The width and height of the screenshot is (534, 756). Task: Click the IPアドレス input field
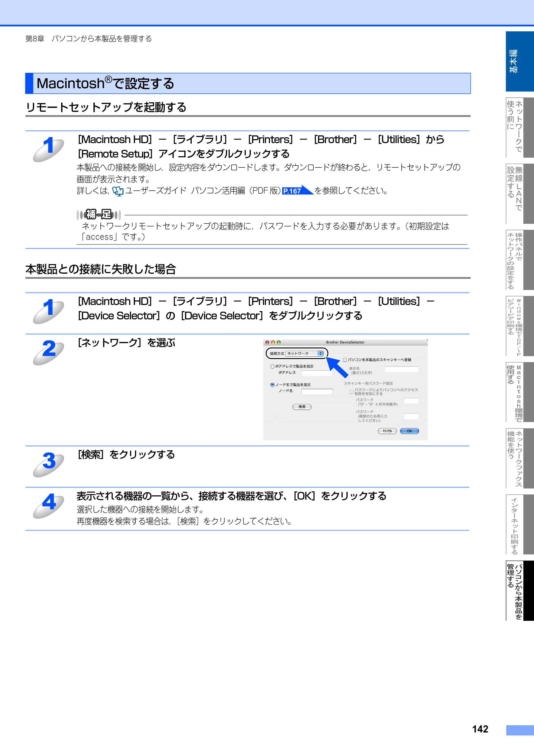click(x=317, y=373)
